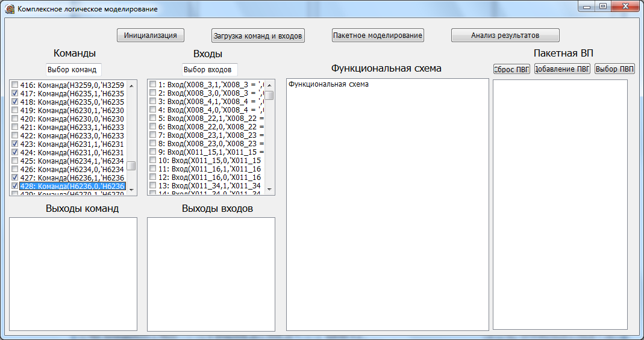Click the Выбор ПВП button
644x340 pixels.
pyautogui.click(x=615, y=69)
